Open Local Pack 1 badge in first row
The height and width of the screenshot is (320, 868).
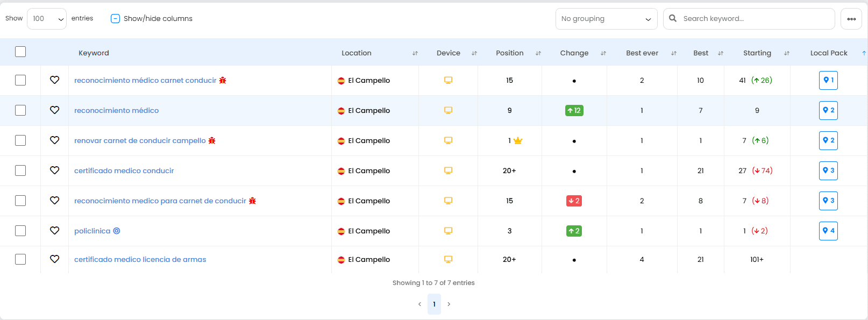point(828,80)
